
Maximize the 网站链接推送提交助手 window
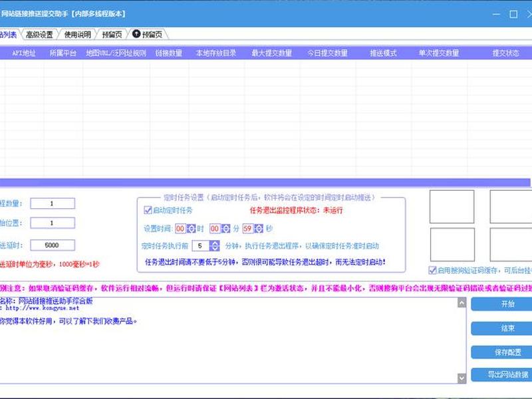click(513, 14)
